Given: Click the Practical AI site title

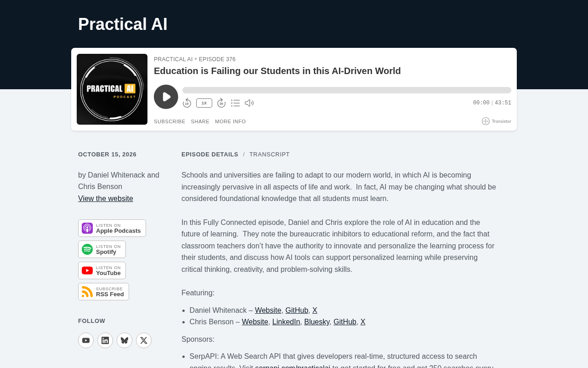Looking at the screenshot, I should (x=123, y=24).
